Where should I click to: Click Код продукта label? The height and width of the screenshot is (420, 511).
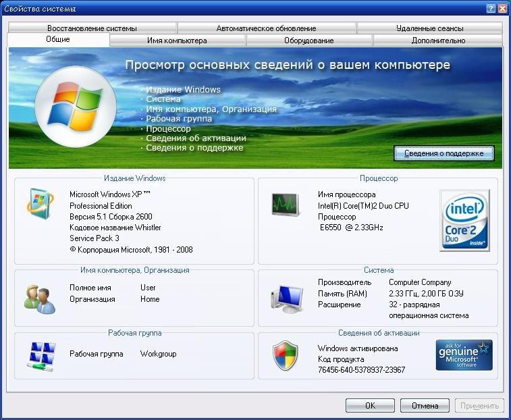point(341,359)
